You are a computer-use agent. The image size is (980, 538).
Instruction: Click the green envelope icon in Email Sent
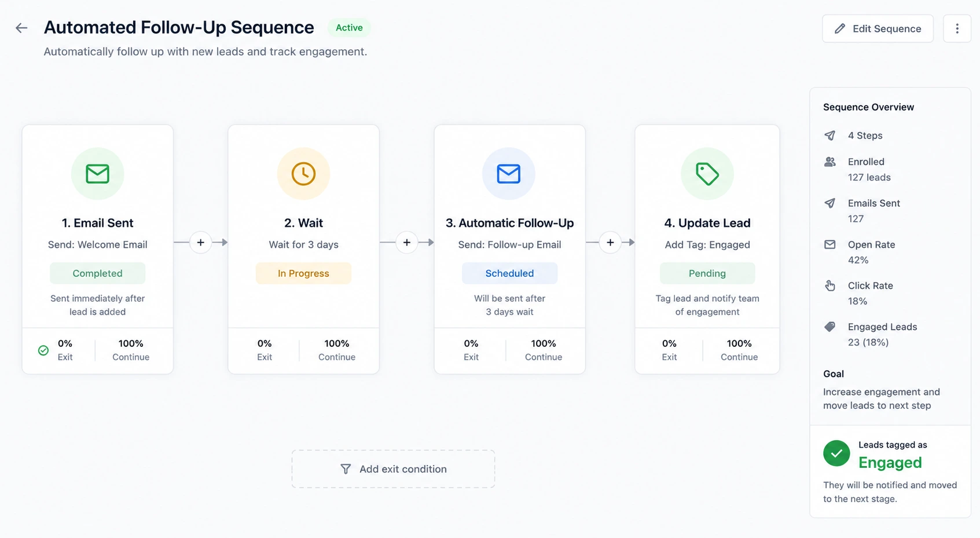(97, 174)
